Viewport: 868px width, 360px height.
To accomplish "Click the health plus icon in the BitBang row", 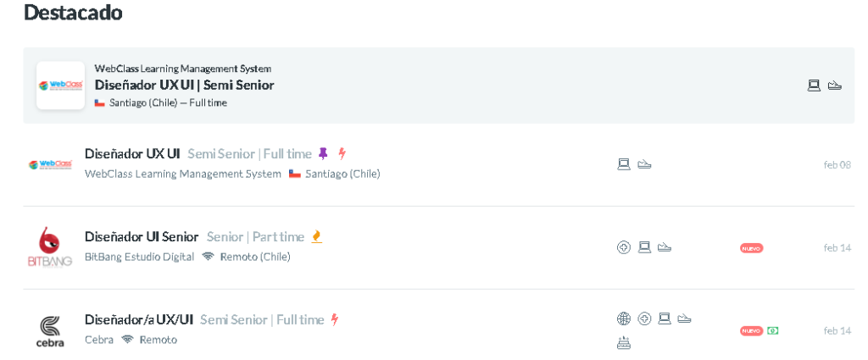I will coord(624,247).
